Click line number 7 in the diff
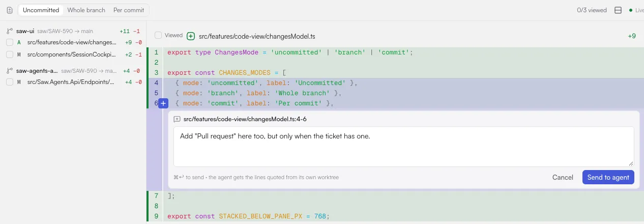Screen dimensions: 644x224 point(156,196)
